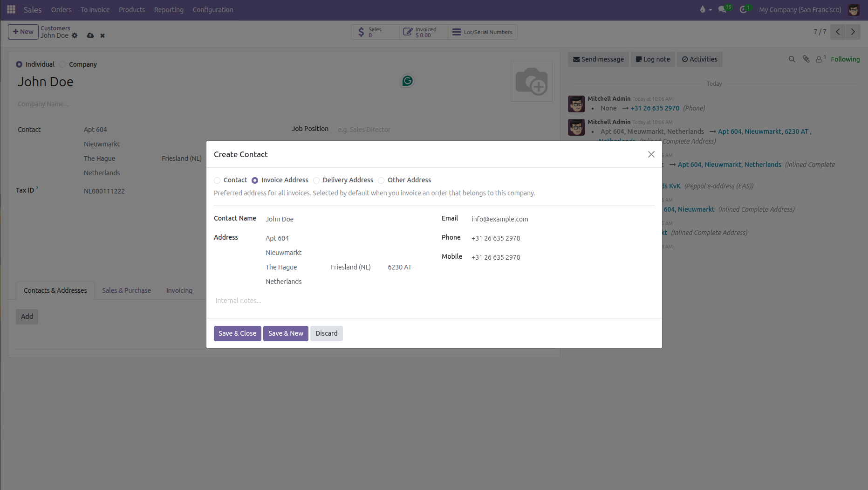This screenshot has height=490, width=868.
Task: Click the Send message button
Action: tap(598, 59)
